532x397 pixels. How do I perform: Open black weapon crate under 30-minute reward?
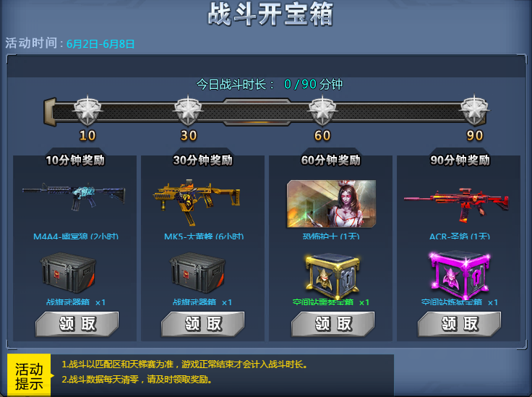(x=197, y=273)
